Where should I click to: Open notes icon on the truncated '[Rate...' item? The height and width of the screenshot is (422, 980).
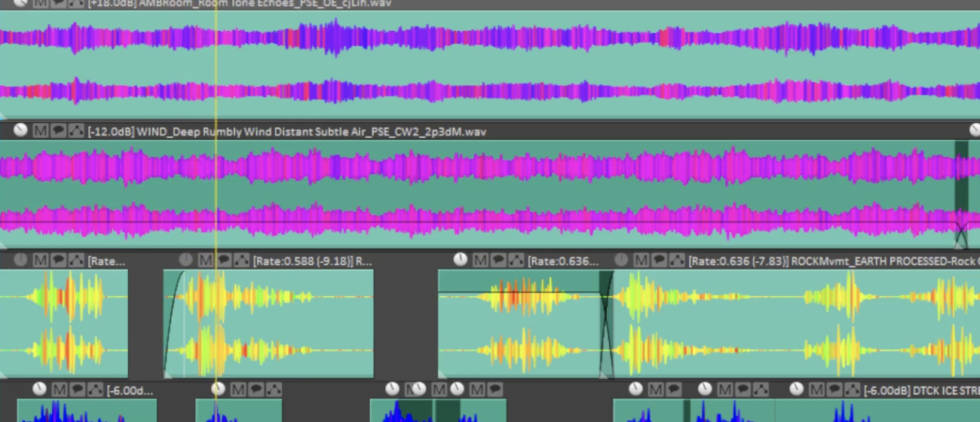coord(58,261)
